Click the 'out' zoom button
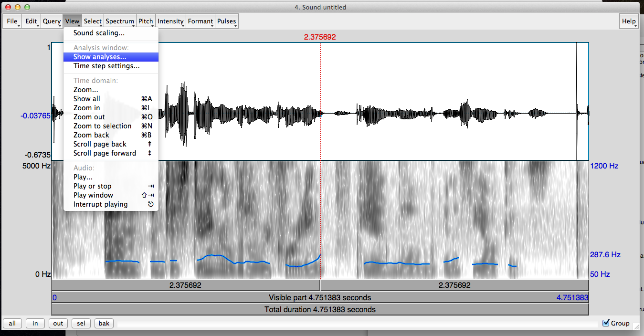This screenshot has width=644, height=336. pyautogui.click(x=58, y=324)
